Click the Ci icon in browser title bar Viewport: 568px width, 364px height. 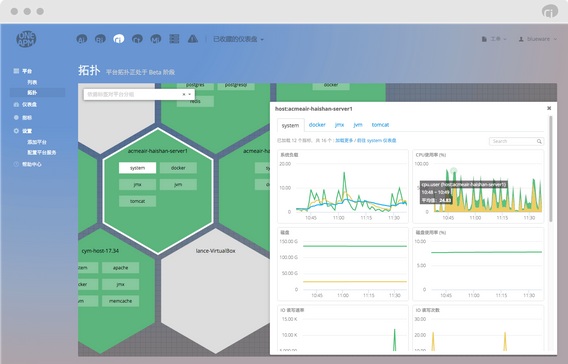tap(550, 11)
